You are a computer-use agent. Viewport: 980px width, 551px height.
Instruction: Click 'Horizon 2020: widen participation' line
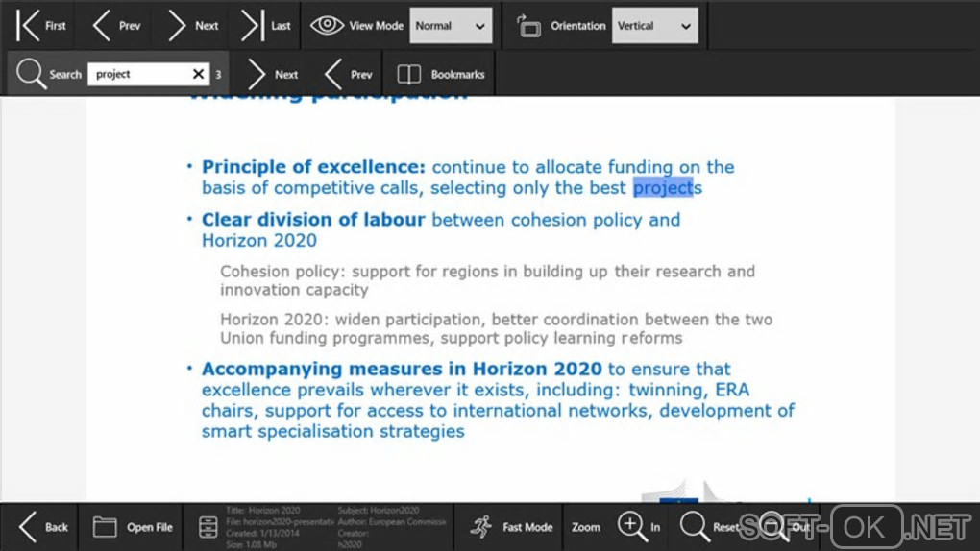[x=497, y=320]
